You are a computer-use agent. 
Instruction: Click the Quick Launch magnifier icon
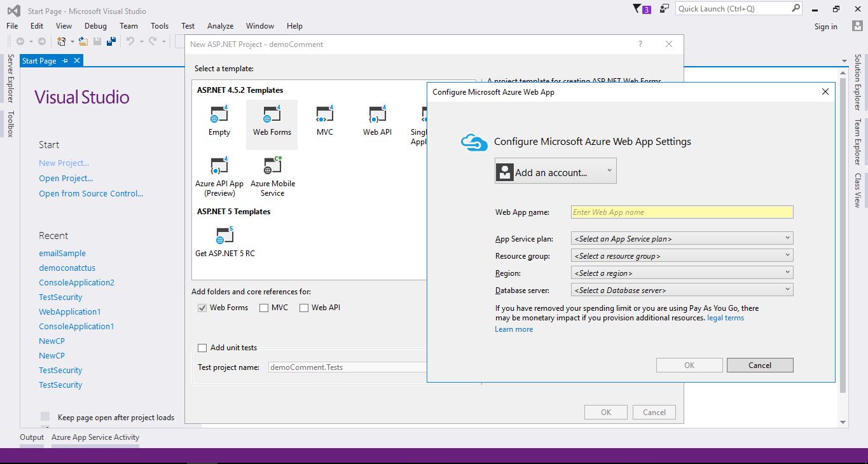(x=796, y=8)
